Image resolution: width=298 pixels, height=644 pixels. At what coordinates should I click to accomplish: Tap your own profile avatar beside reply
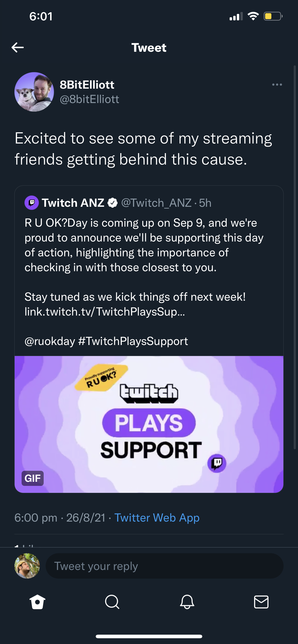27,566
